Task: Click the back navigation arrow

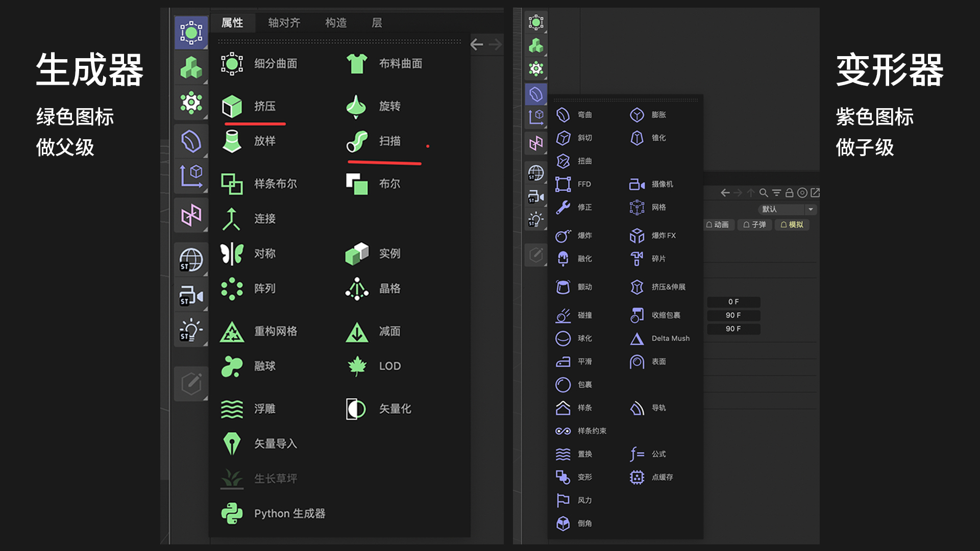Action: (725, 193)
